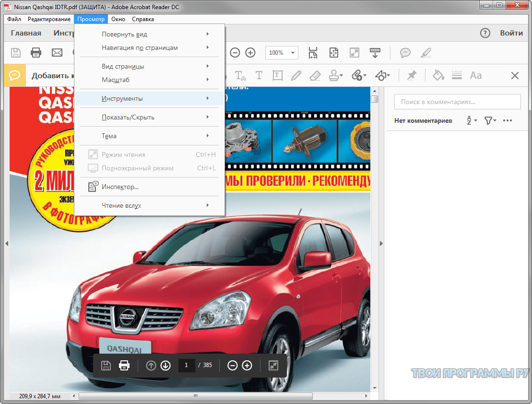Click the save icon in the top toolbar

[x=16, y=53]
